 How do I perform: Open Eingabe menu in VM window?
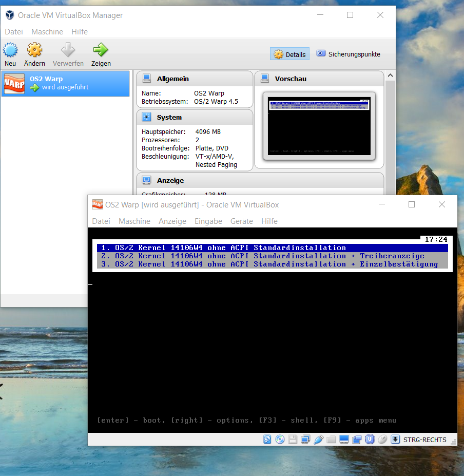click(208, 221)
